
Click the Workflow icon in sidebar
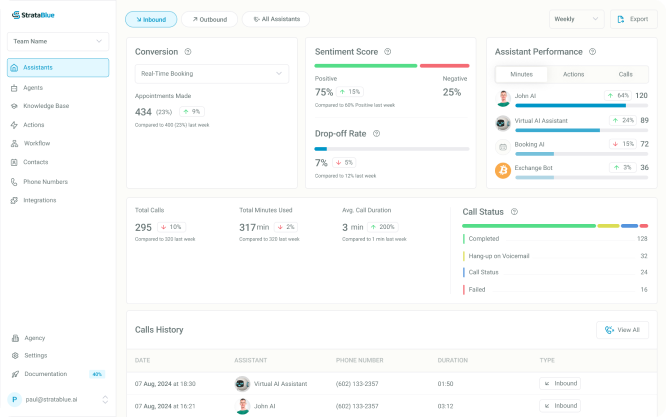pyautogui.click(x=14, y=143)
